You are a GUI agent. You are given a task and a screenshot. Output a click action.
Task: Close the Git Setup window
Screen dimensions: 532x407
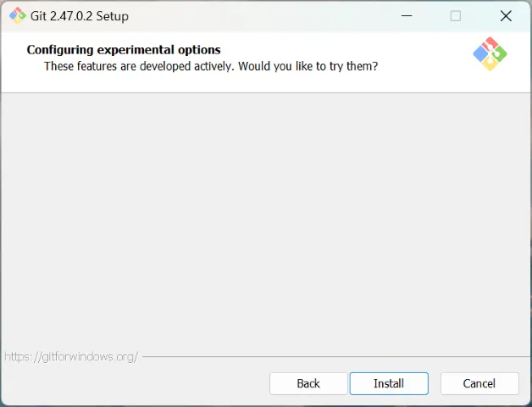click(506, 15)
